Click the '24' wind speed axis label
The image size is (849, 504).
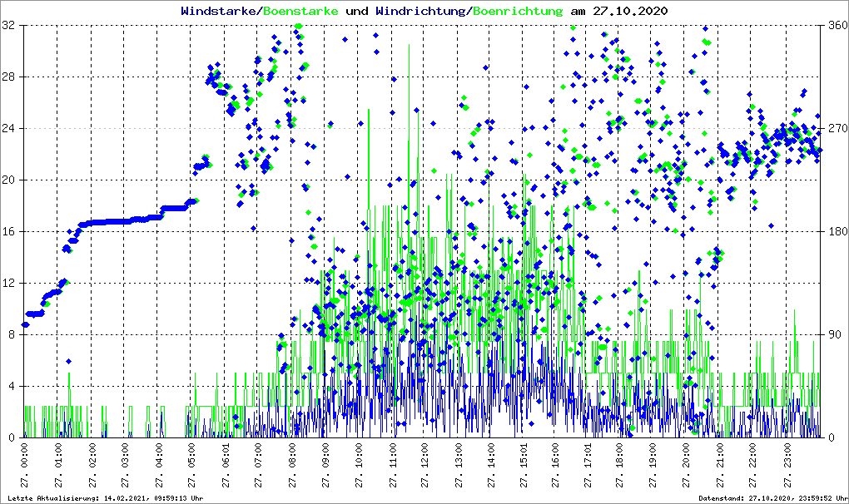(8, 129)
